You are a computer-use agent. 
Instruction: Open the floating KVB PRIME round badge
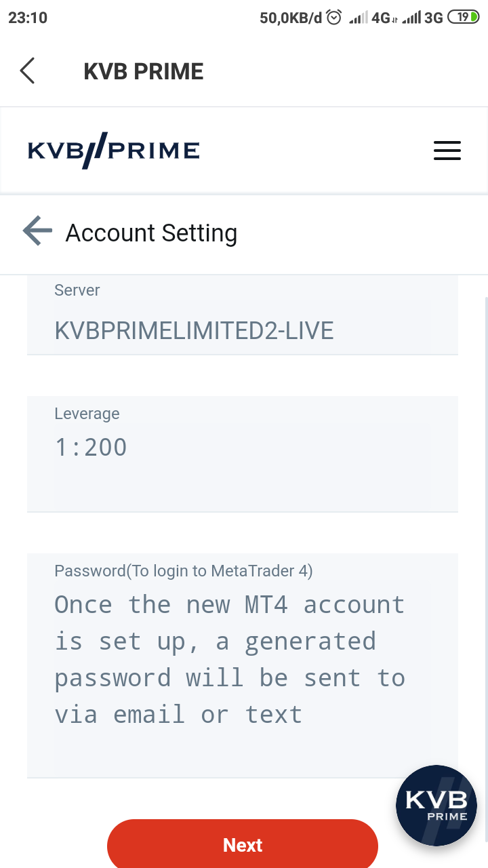[x=436, y=806]
